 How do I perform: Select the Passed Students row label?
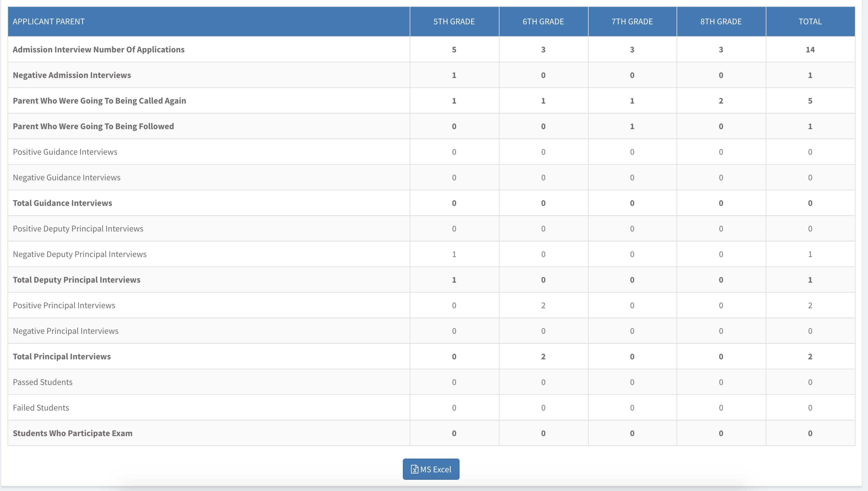coord(42,382)
